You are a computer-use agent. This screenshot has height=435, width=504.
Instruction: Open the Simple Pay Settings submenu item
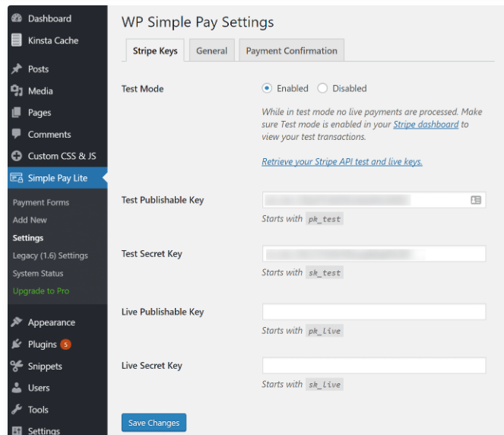pos(28,238)
